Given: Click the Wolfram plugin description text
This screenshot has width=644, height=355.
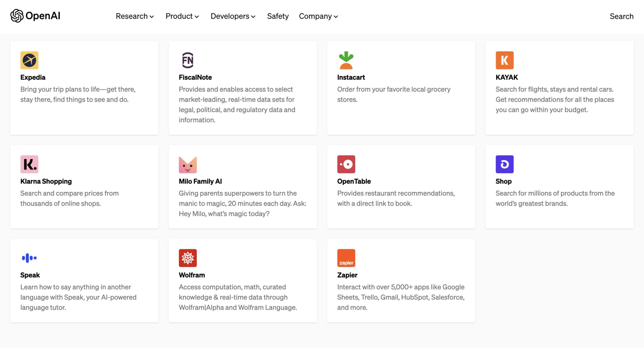Looking at the screenshot, I should pyautogui.click(x=237, y=297).
